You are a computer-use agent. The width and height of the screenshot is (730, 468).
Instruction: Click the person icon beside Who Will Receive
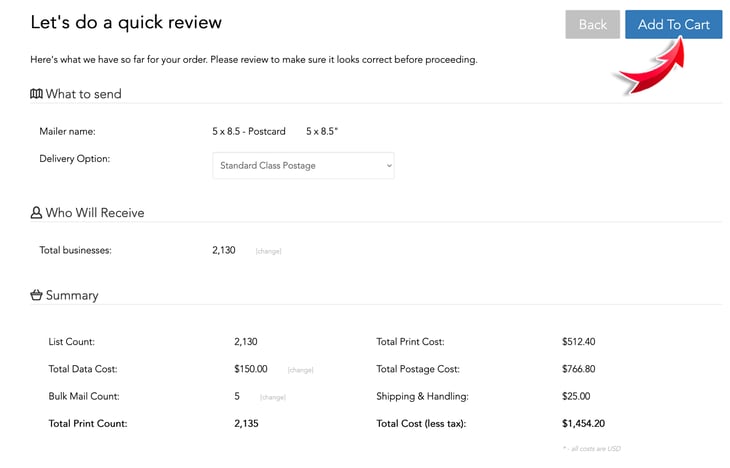tap(36, 213)
